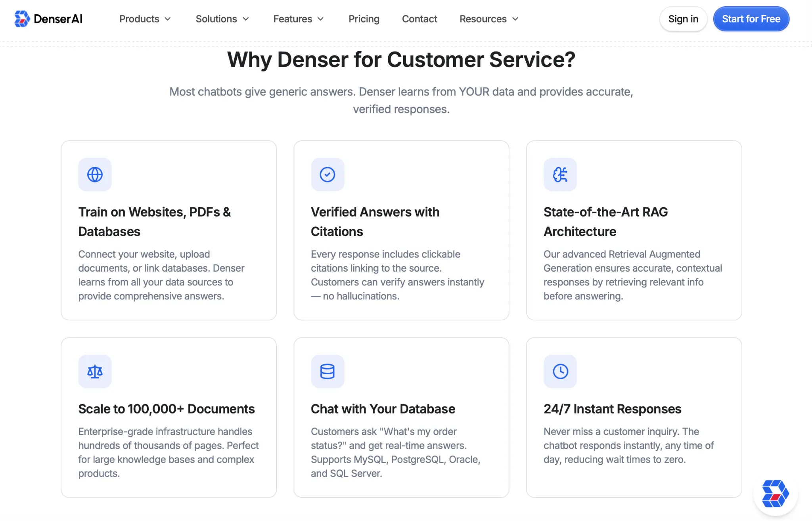Click the brain circuit RAG icon
Viewport: 812px width, 521px height.
pos(560,174)
